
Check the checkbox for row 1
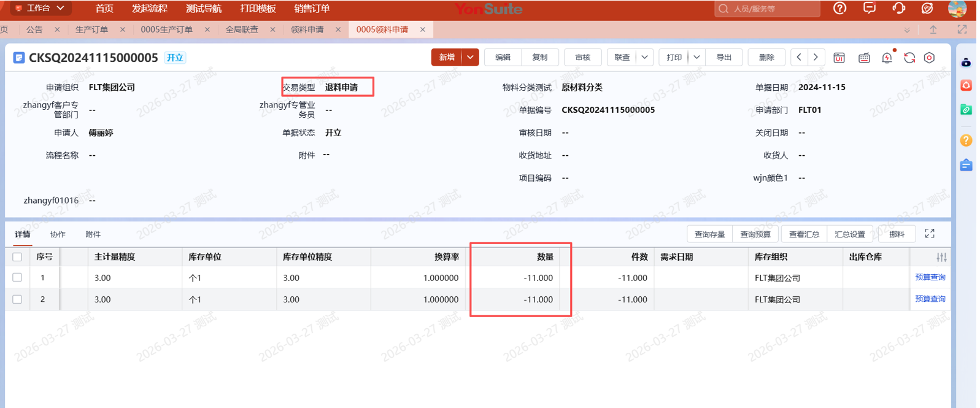tap(17, 278)
